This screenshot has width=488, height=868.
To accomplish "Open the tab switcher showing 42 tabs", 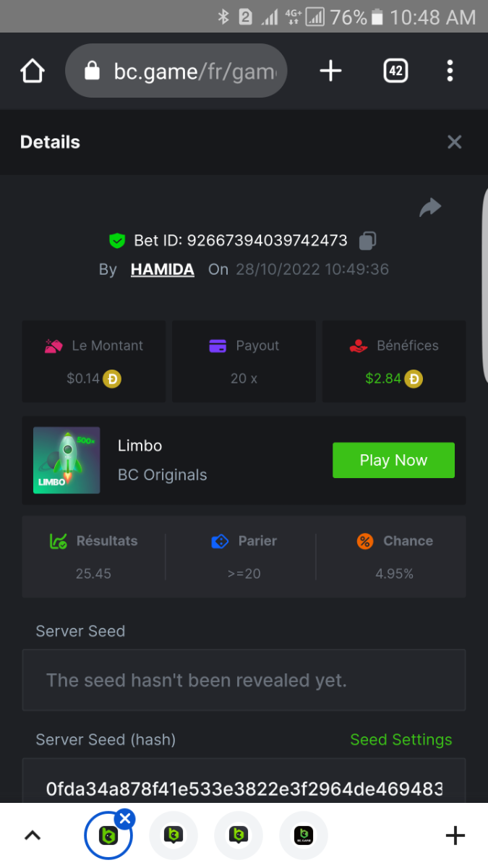I will pyautogui.click(x=395, y=71).
